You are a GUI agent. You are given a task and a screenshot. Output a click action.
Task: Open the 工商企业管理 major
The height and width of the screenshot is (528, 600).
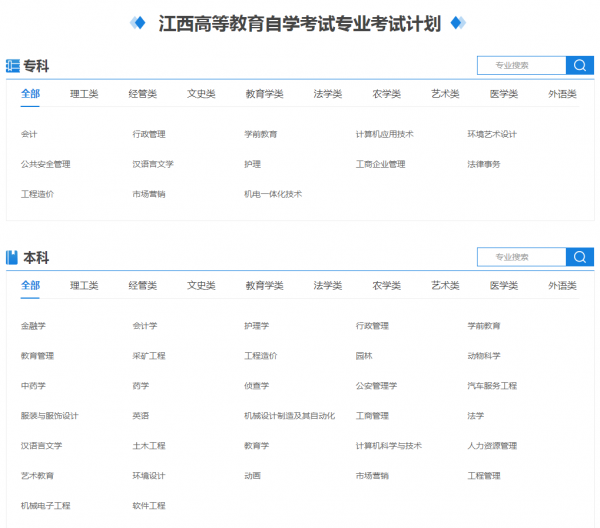tap(380, 164)
